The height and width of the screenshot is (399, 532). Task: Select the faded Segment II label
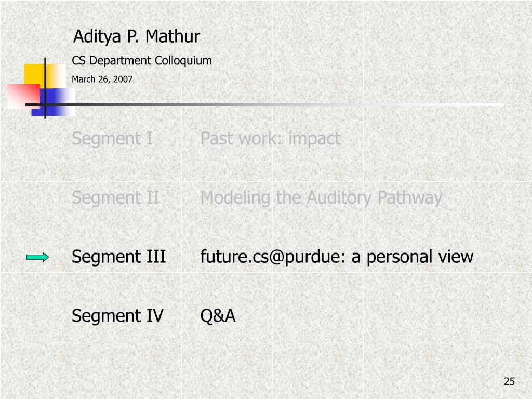(115, 197)
